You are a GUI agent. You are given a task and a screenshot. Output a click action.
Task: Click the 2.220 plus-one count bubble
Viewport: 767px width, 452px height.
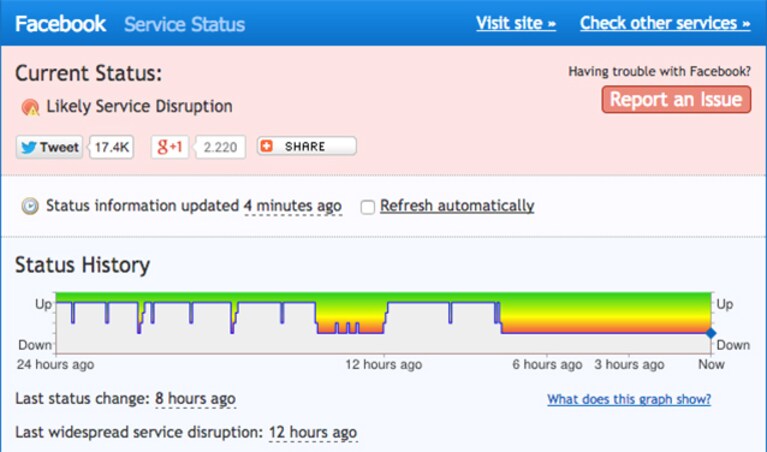220,147
